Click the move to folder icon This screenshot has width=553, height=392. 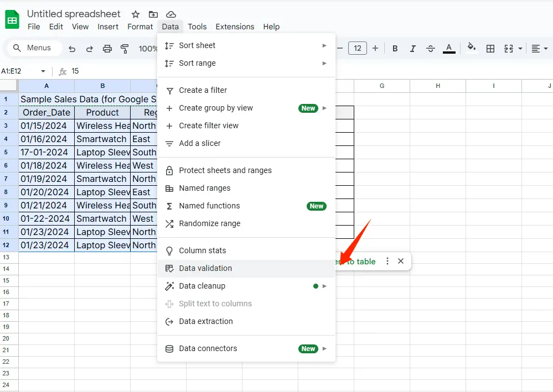click(153, 14)
